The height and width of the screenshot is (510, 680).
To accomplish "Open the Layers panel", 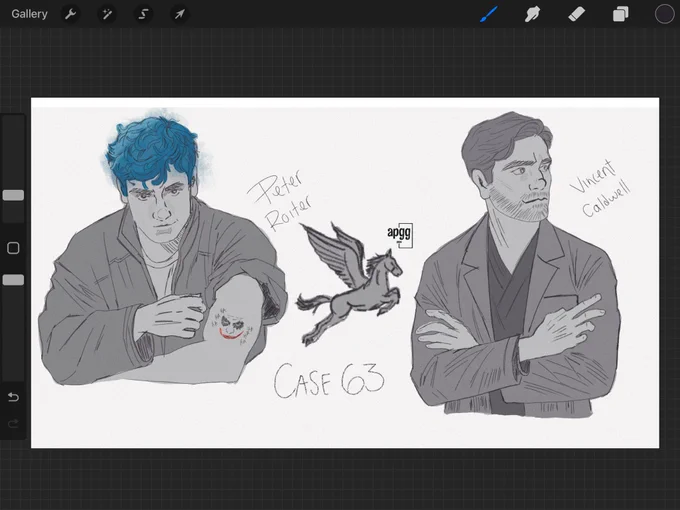I will coord(620,14).
